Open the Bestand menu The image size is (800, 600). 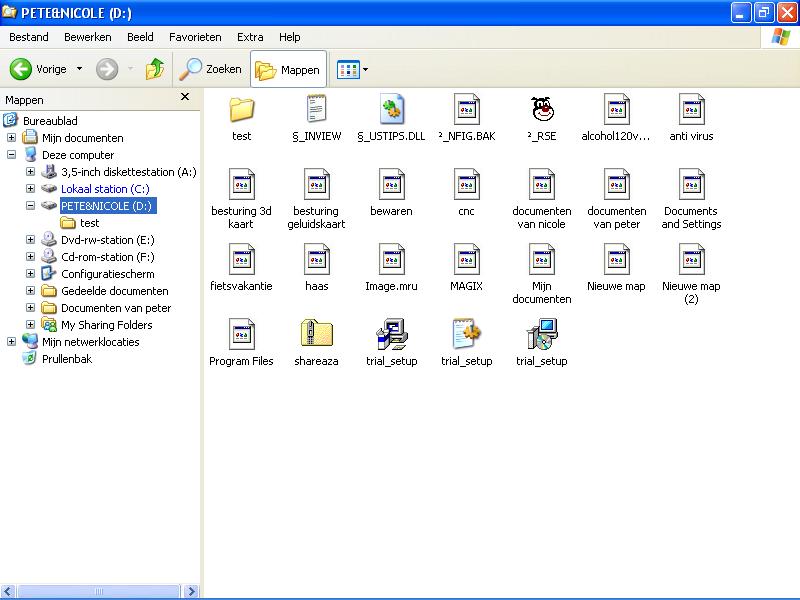click(x=29, y=37)
